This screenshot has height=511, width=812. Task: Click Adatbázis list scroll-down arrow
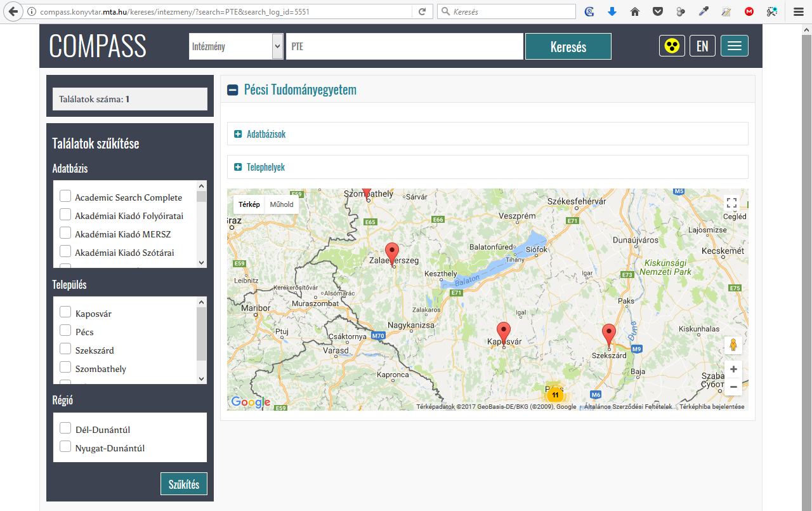(x=202, y=263)
